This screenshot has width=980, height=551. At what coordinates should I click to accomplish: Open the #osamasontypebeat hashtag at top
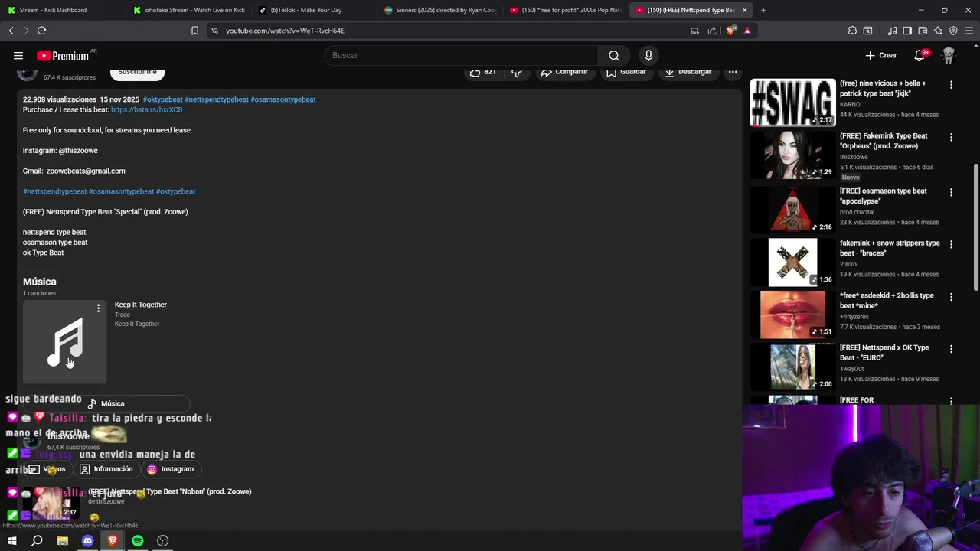[x=283, y=99]
